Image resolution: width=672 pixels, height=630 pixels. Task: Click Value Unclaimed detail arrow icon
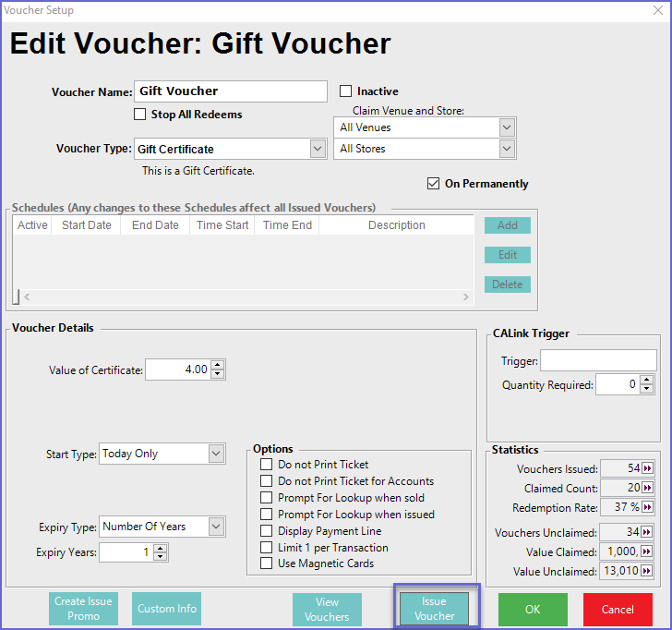coord(647,572)
